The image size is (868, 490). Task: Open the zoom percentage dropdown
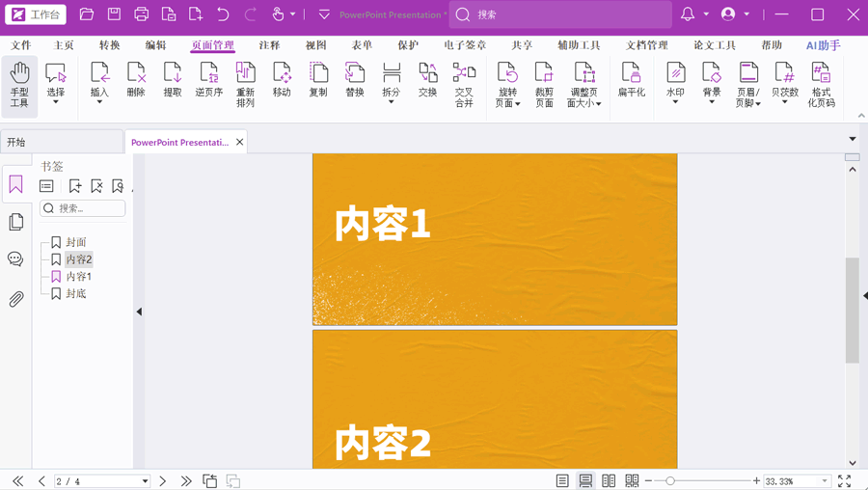[825, 480]
